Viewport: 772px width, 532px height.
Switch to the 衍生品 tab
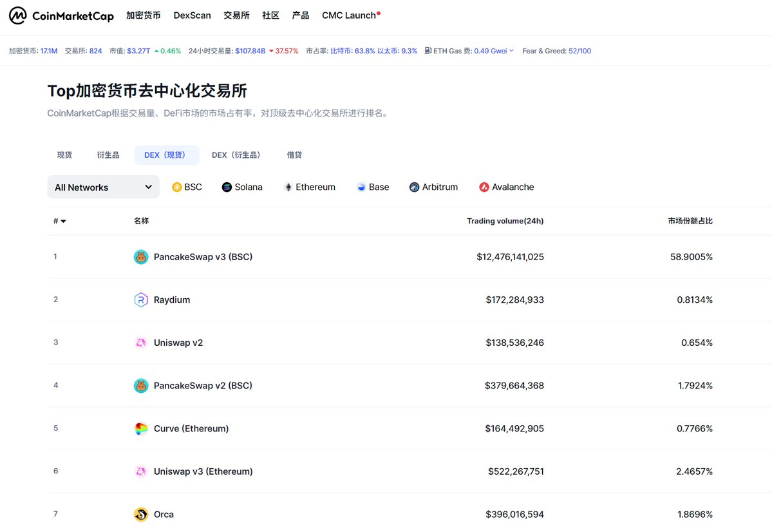point(108,155)
